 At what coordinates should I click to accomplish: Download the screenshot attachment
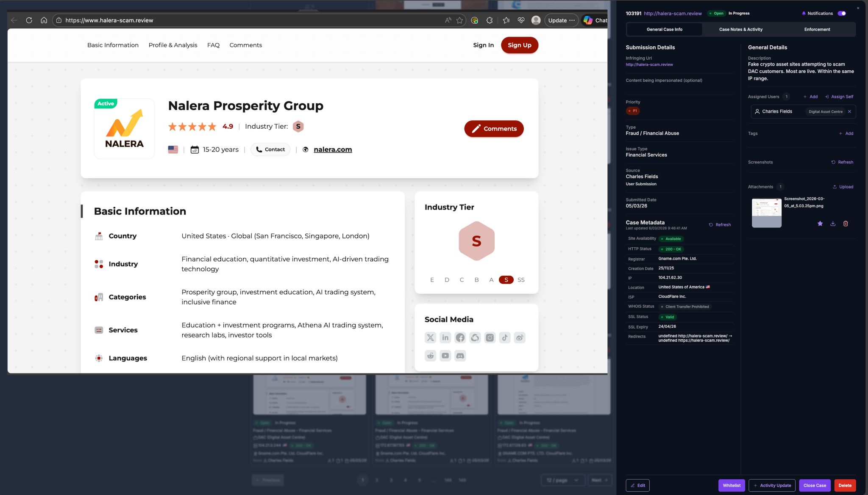click(833, 224)
